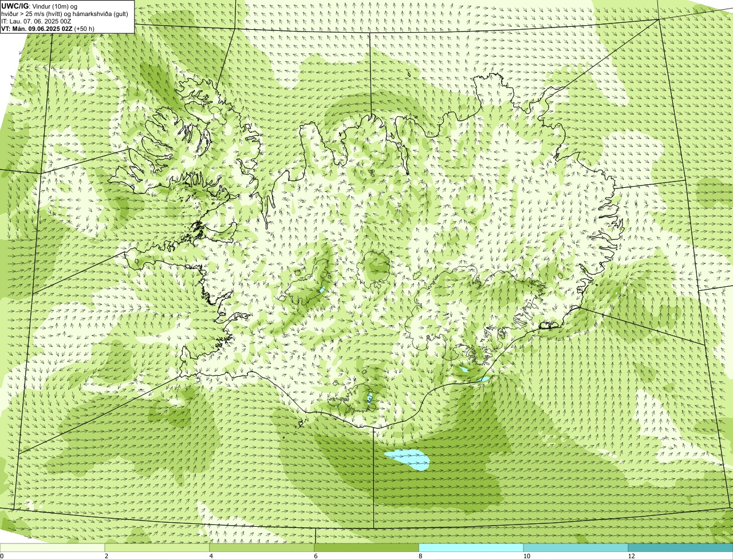
Task: Click the "IT: Lau. 07. 06. 2025 00Z" line
Action: 37,21
